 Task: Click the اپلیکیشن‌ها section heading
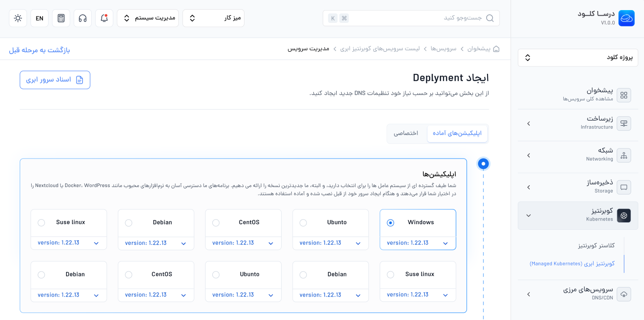[439, 174]
